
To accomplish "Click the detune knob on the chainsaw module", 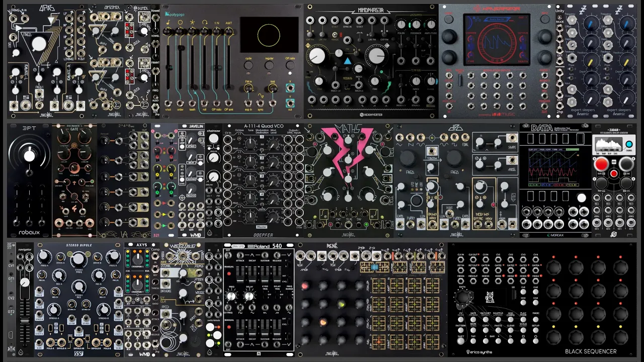I will (x=213, y=157).
